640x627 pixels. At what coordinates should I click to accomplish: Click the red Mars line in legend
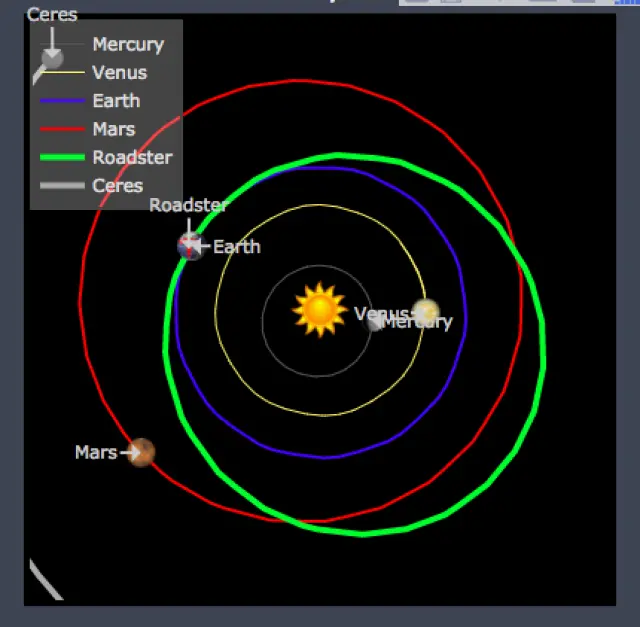[62, 129]
